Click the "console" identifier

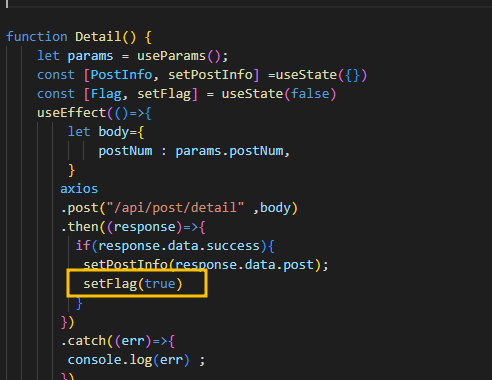[94, 360]
